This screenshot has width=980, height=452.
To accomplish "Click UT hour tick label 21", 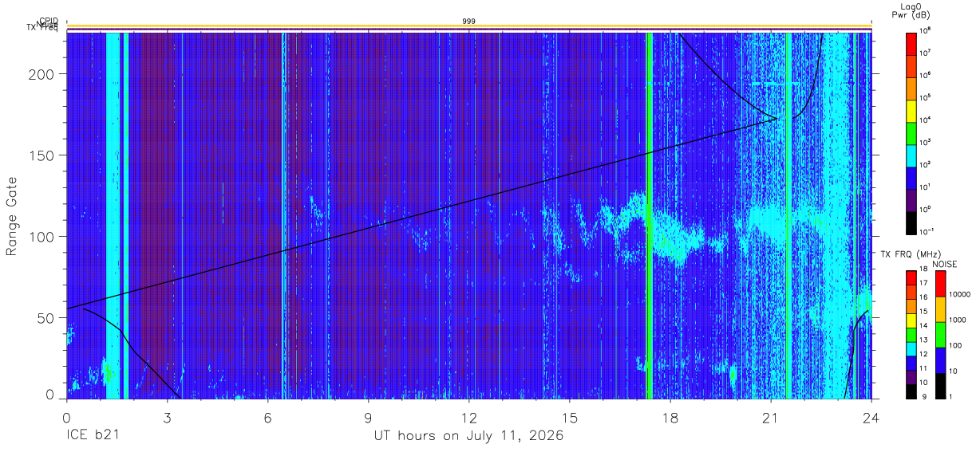I will (x=770, y=417).
